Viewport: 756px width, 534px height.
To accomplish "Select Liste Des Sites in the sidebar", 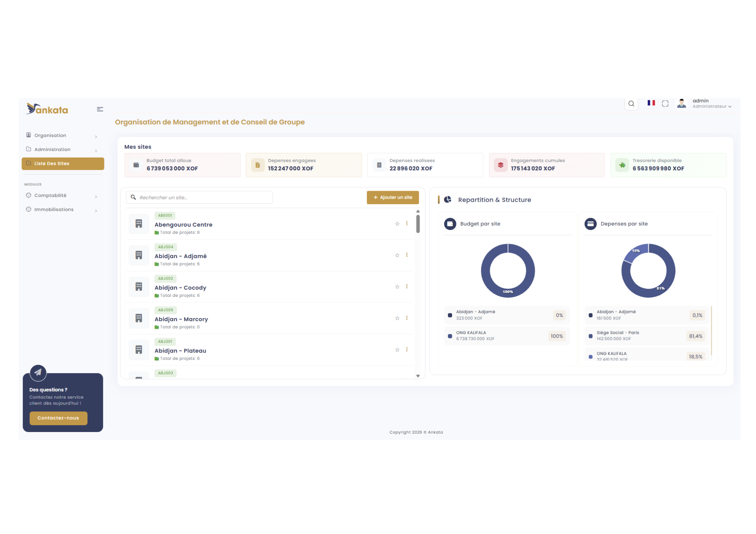I will point(51,163).
